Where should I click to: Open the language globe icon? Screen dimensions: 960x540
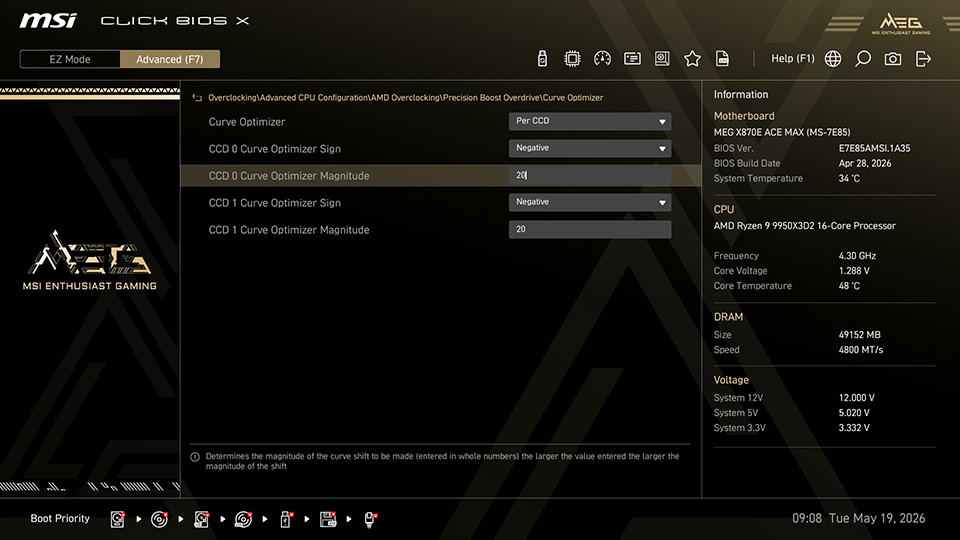(x=833, y=59)
